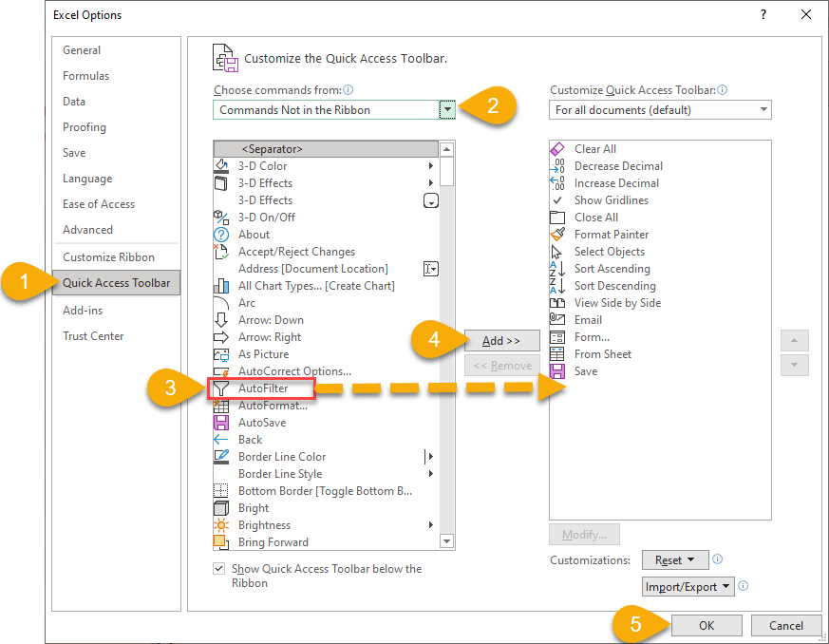Click the Clear All eraser icon
829x644 pixels.
(x=557, y=149)
